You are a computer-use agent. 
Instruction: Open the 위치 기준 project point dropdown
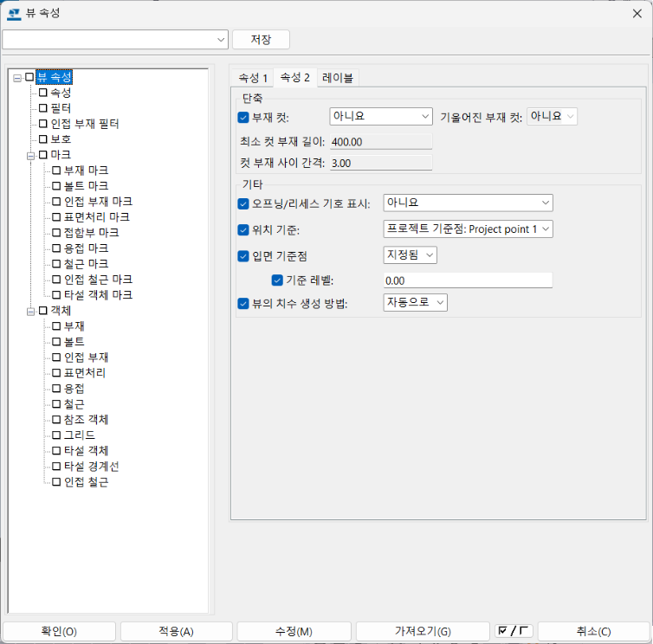[x=467, y=229]
